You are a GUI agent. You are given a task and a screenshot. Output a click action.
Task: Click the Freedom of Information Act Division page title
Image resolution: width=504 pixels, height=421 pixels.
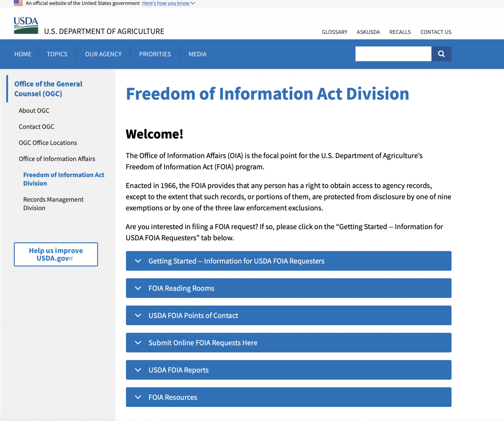(x=268, y=94)
